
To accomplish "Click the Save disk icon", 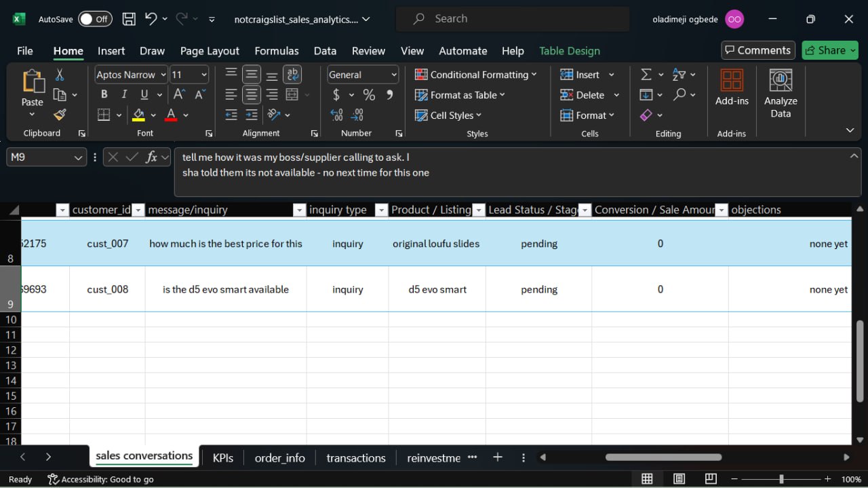I will [129, 19].
